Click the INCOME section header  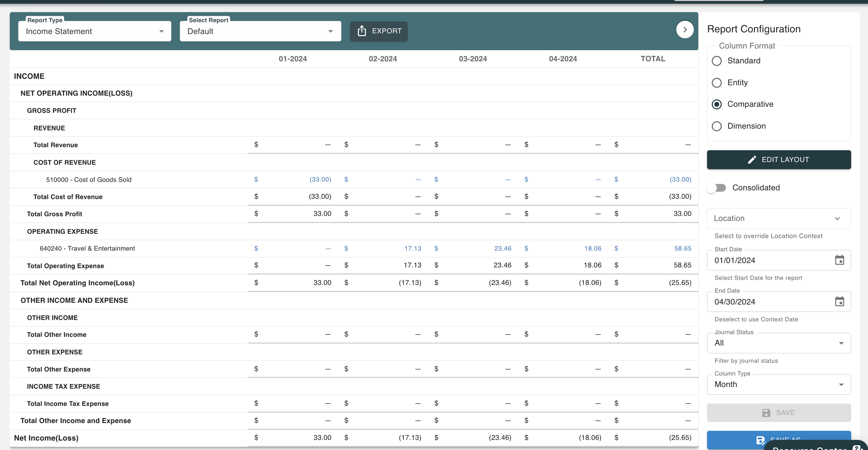pos(29,76)
